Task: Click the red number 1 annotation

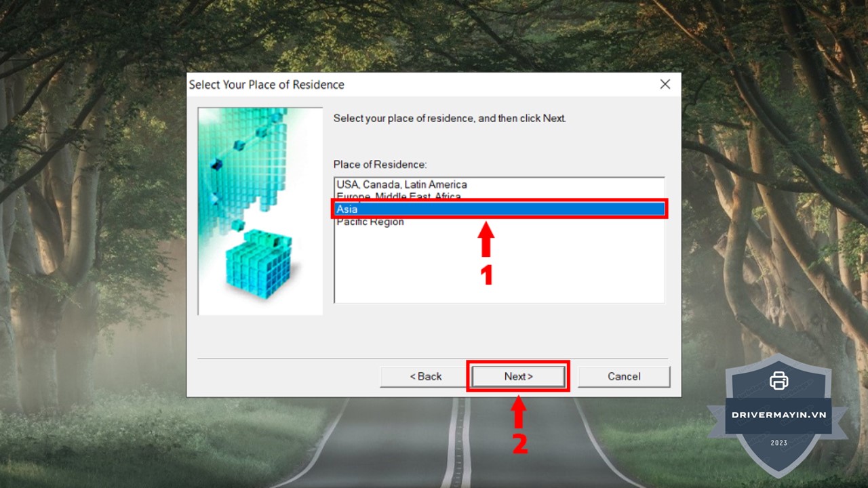Action: (x=486, y=274)
